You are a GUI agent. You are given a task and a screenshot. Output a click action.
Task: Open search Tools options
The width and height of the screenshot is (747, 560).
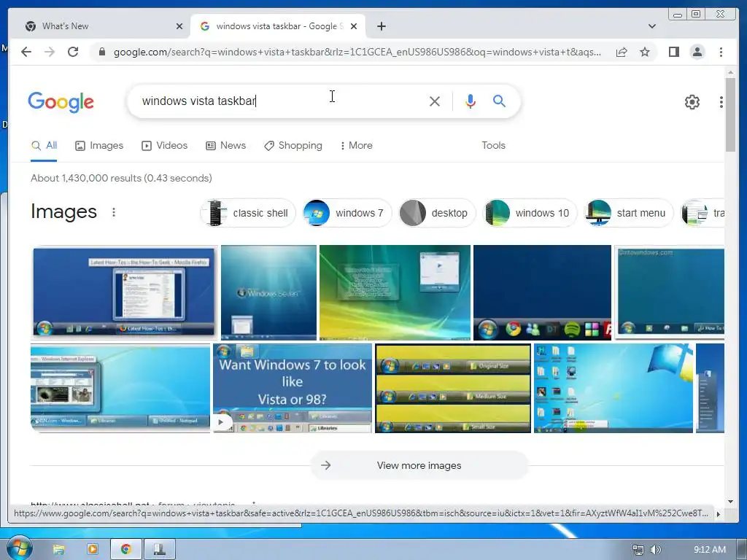coord(493,146)
